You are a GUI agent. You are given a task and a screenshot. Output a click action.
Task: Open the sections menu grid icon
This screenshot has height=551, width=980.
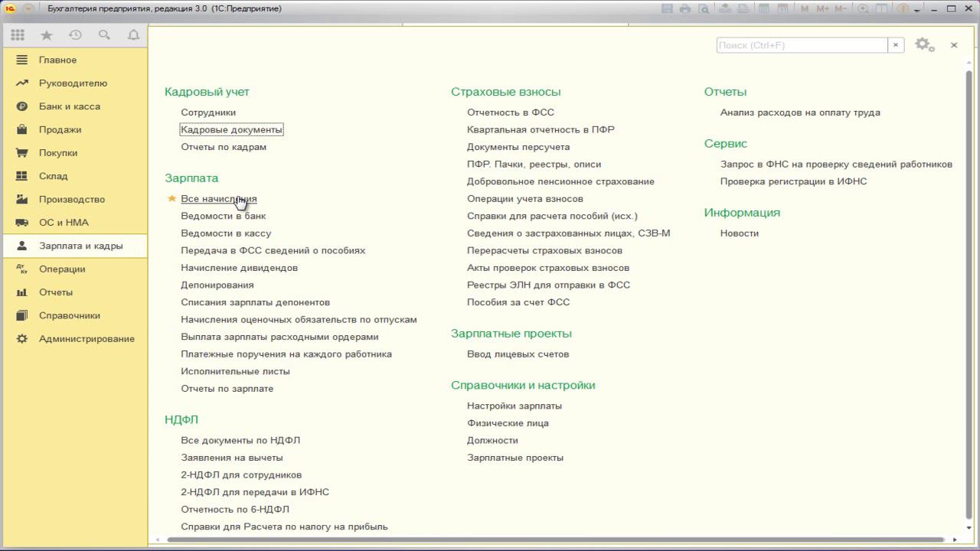click(x=18, y=35)
